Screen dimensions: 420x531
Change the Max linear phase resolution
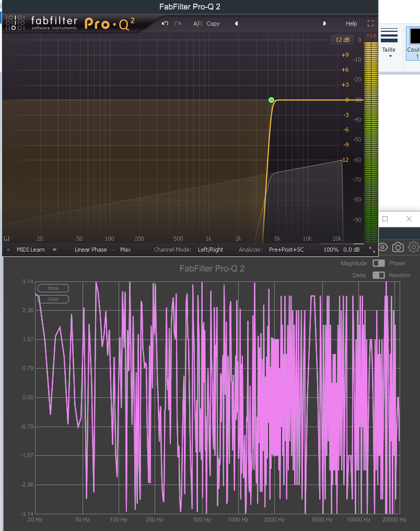coord(125,250)
